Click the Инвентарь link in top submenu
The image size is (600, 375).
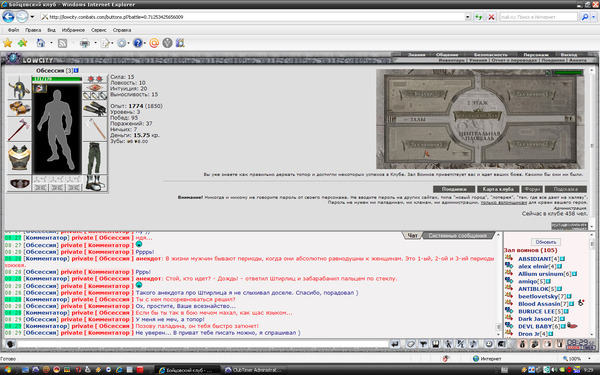[452, 60]
